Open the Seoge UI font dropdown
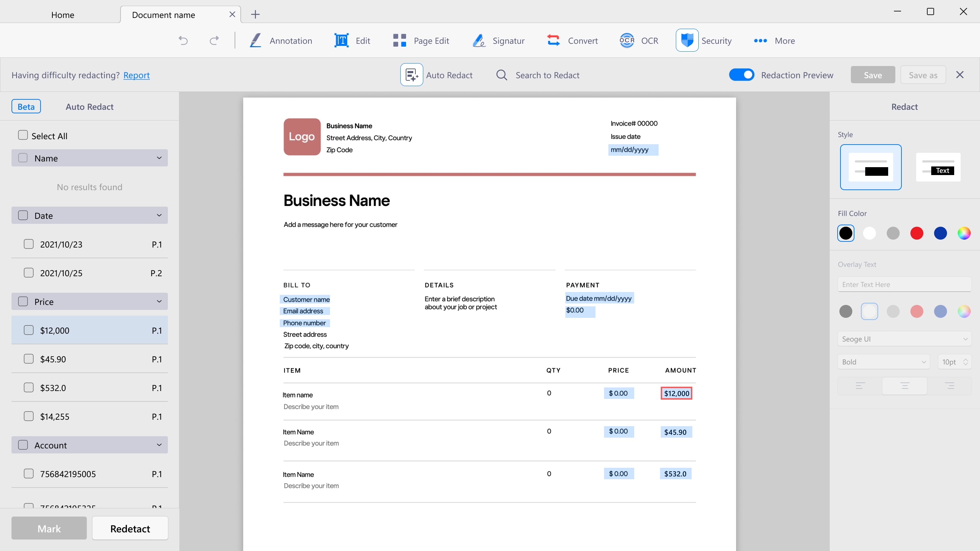This screenshot has width=980, height=551. pyautogui.click(x=904, y=339)
